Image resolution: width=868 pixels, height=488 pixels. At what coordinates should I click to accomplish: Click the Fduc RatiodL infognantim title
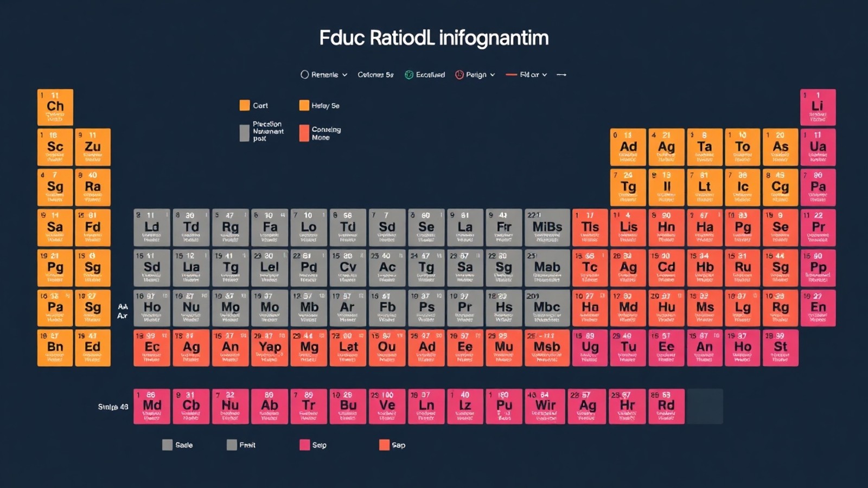pyautogui.click(x=434, y=38)
